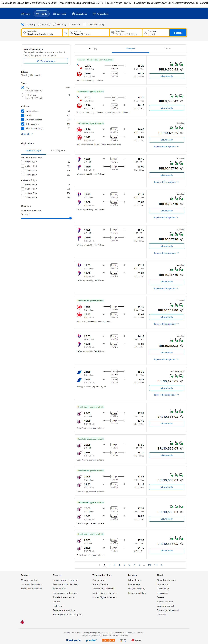
Task: Uncheck the Qatar Airways airline filter
Action: [x=23, y=124]
